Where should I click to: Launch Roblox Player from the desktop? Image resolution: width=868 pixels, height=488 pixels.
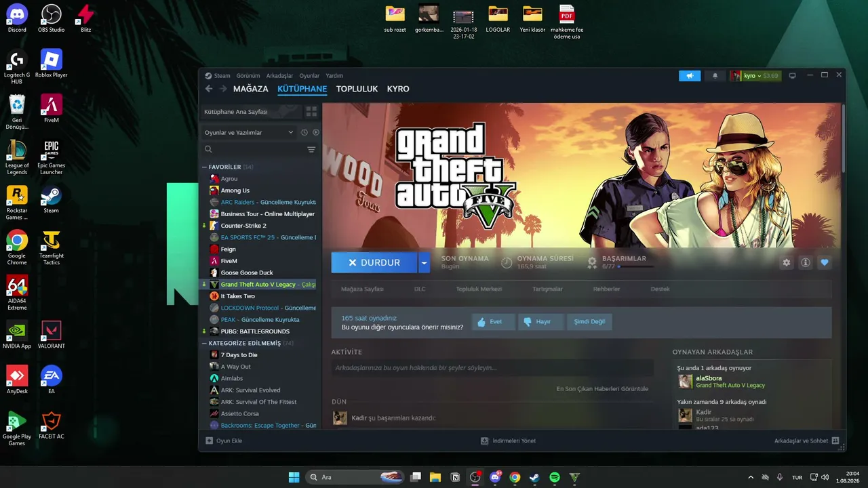coord(52,64)
